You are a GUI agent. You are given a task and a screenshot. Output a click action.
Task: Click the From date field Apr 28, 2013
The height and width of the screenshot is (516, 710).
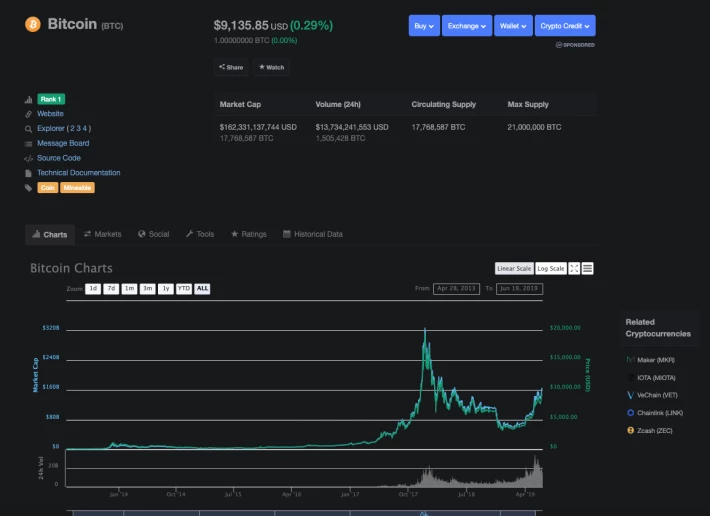(x=456, y=289)
